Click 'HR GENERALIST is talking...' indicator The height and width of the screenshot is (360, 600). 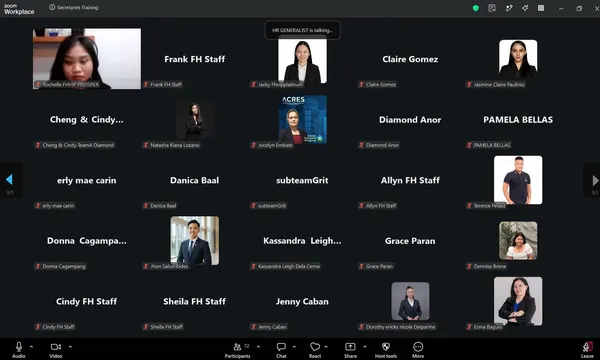(x=302, y=30)
